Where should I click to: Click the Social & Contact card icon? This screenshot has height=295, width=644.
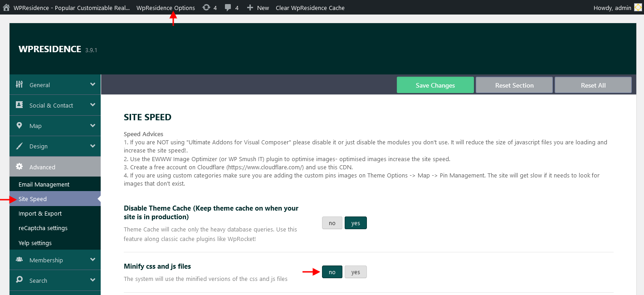[19, 105]
